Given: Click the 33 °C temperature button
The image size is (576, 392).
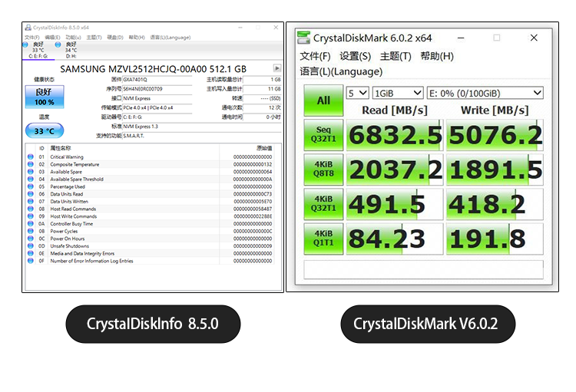Looking at the screenshot, I should click(45, 130).
